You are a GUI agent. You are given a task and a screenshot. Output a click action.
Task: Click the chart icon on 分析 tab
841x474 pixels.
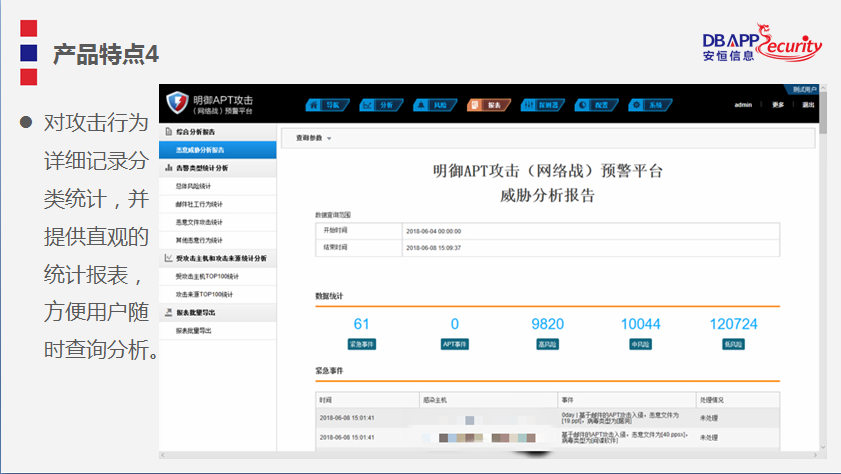click(368, 105)
